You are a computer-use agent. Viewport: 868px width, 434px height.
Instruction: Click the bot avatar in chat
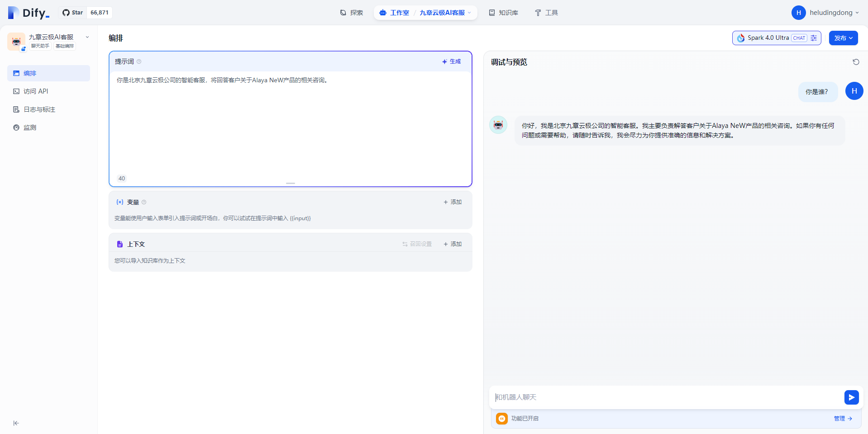[498, 125]
